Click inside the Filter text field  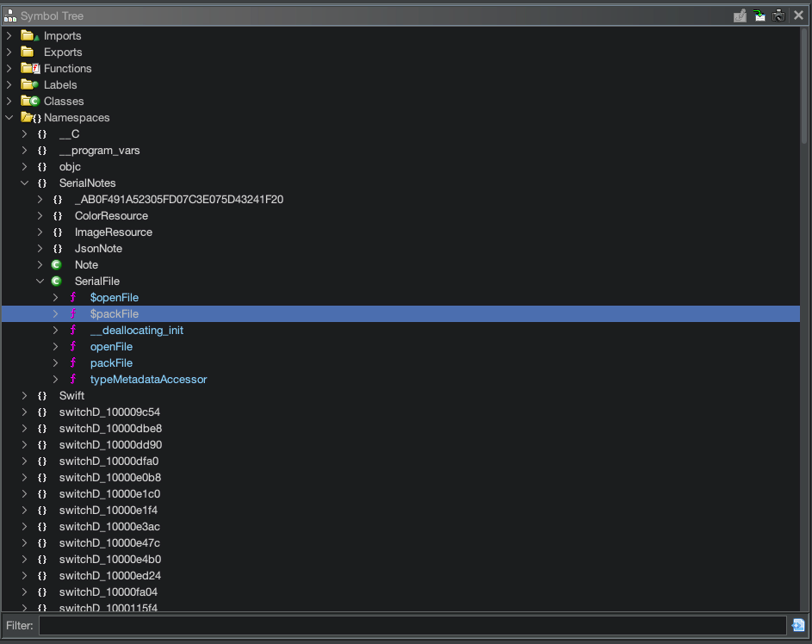[412, 626]
